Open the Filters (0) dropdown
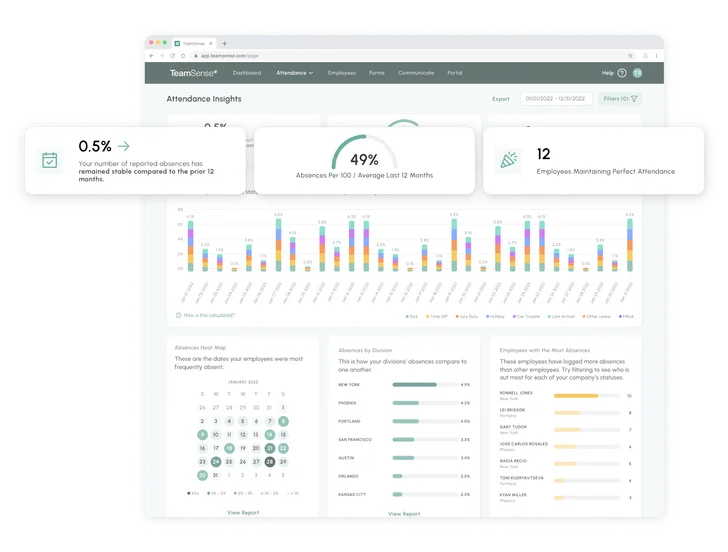Viewport: 728px width, 552px height. tap(620, 99)
